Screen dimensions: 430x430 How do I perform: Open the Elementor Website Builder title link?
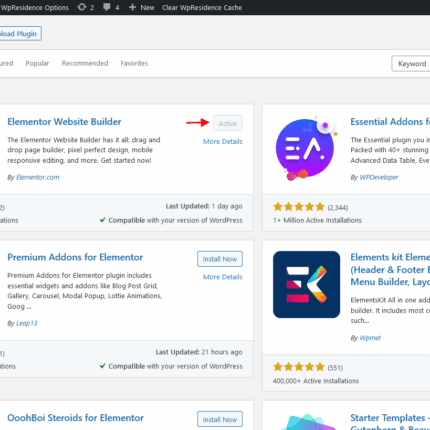coord(64,122)
